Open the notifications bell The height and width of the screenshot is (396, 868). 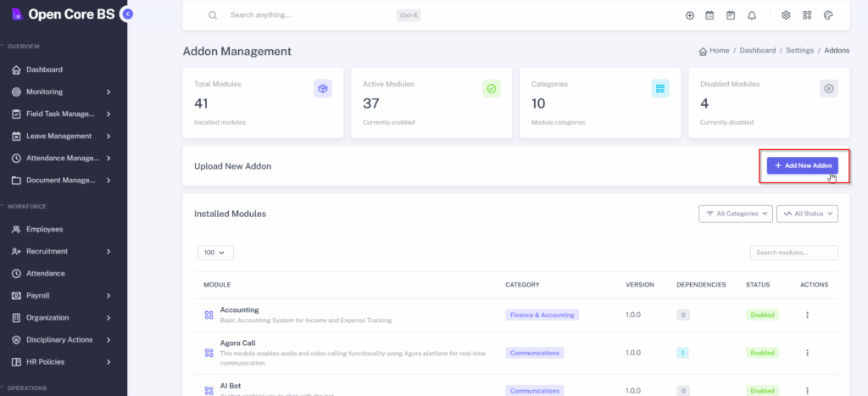pos(752,15)
